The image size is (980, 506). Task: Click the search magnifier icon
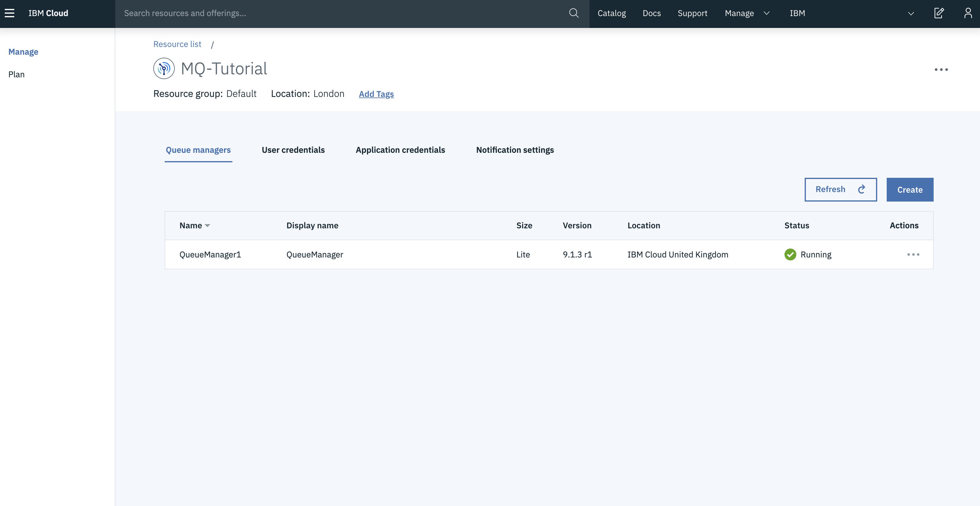click(x=574, y=13)
